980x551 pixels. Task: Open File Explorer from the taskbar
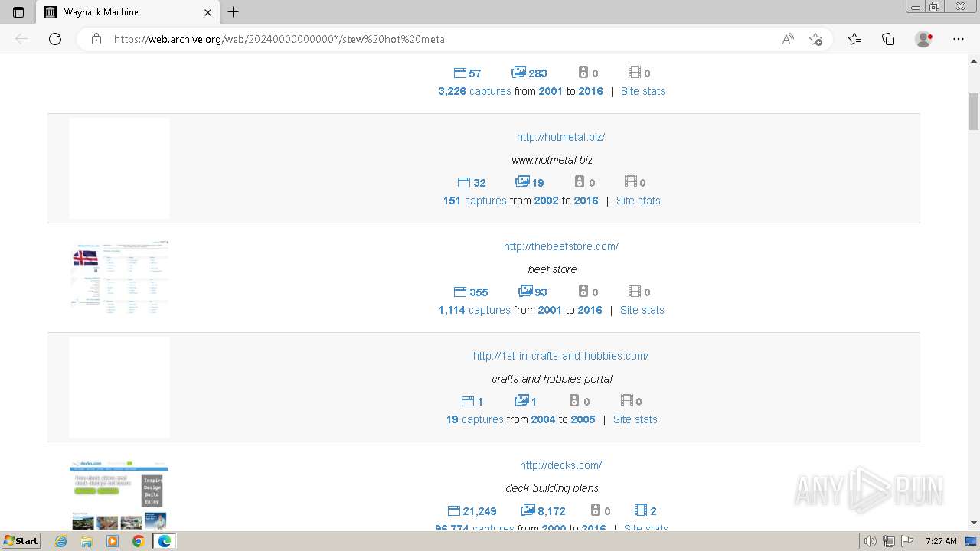coord(87,541)
